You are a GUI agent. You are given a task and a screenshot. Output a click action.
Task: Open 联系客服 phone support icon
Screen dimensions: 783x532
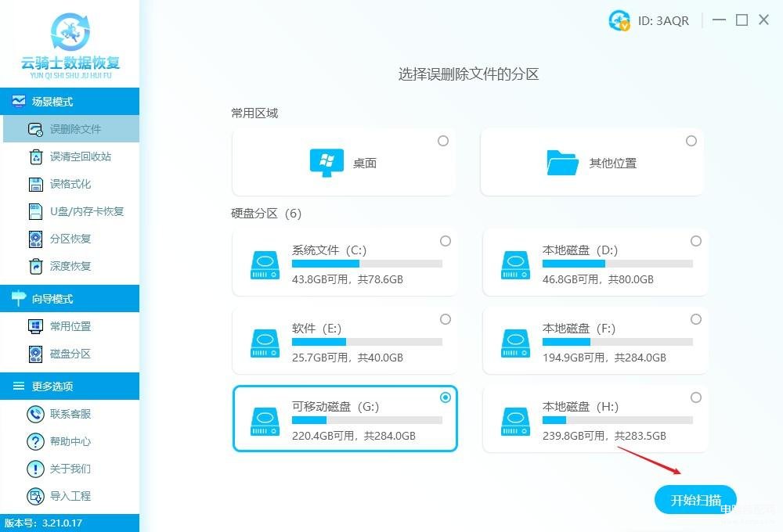point(35,414)
